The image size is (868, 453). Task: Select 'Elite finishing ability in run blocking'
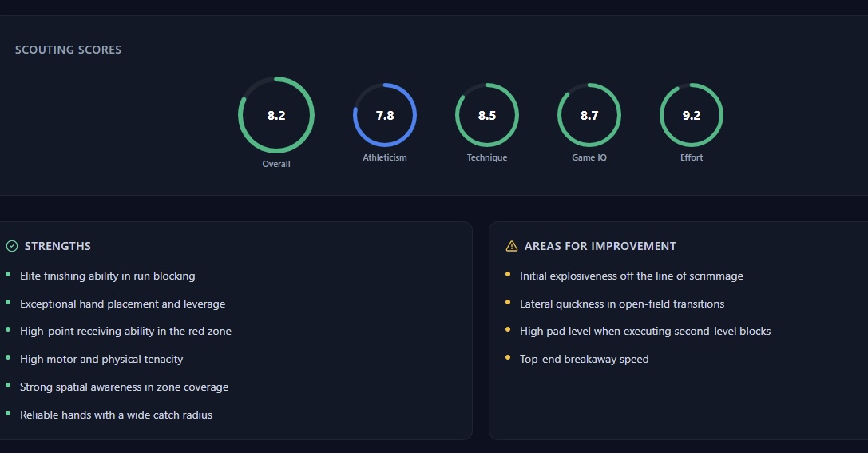coord(107,276)
